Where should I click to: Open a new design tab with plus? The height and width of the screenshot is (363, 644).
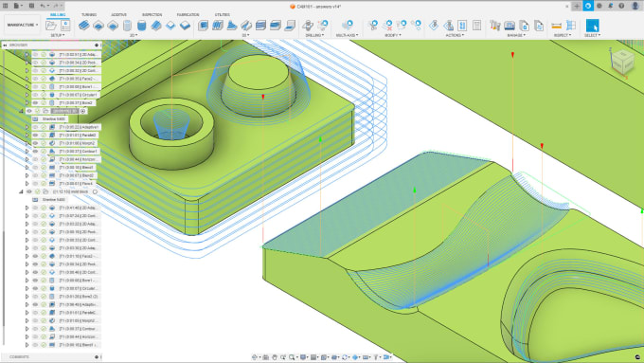coord(577,6)
